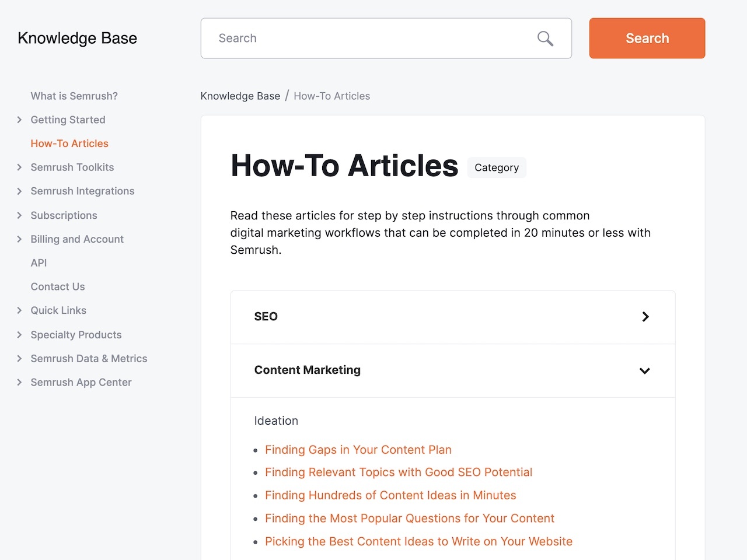This screenshot has height=560, width=747.
Task: Click the orange Search button
Action: [x=647, y=38]
